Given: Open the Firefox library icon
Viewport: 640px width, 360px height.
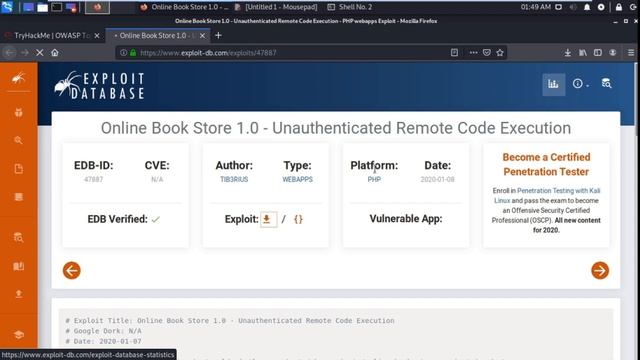Looking at the screenshot, I should (583, 53).
